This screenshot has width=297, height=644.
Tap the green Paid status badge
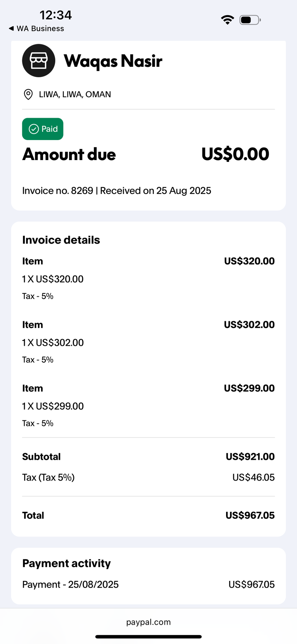43,129
